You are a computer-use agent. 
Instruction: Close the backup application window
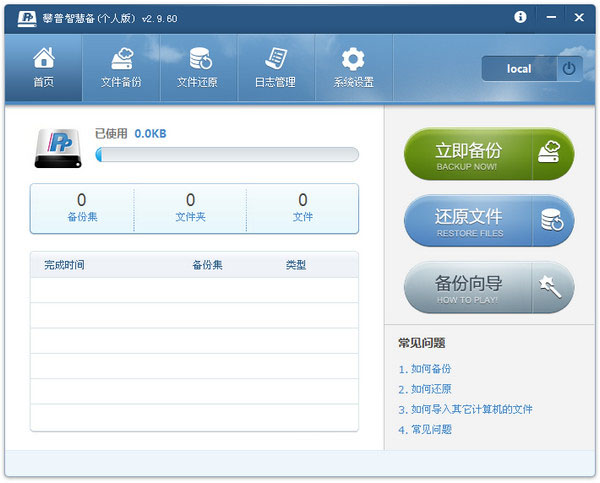[x=579, y=17]
